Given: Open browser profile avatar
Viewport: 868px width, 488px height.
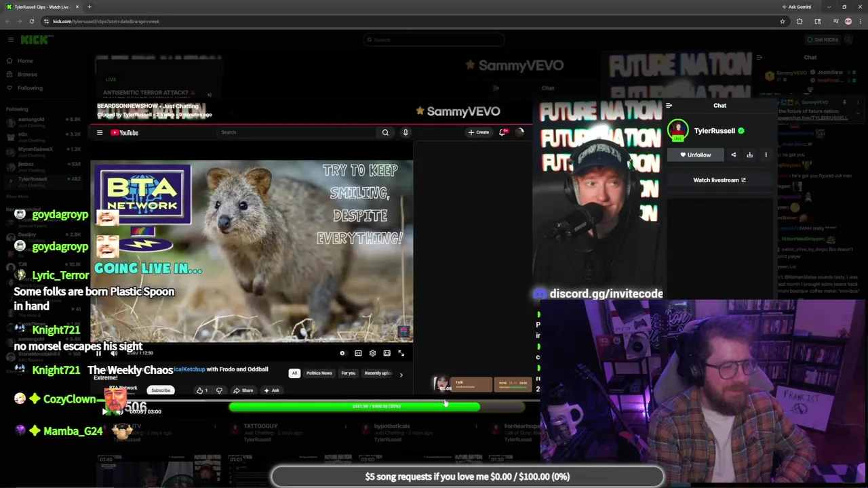Looking at the screenshot, I should point(848,22).
